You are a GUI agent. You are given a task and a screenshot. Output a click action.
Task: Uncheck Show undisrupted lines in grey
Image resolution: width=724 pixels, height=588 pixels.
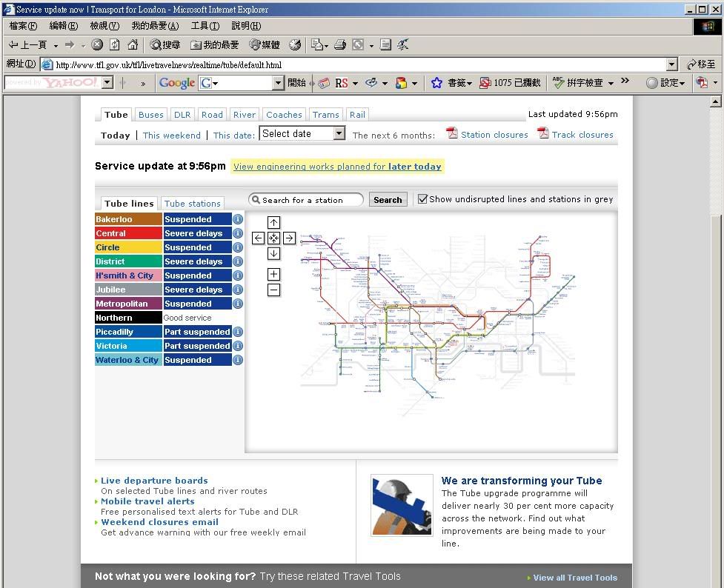422,199
